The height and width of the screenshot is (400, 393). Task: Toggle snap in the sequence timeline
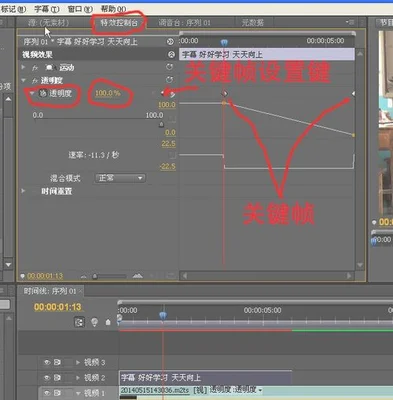coord(79,322)
